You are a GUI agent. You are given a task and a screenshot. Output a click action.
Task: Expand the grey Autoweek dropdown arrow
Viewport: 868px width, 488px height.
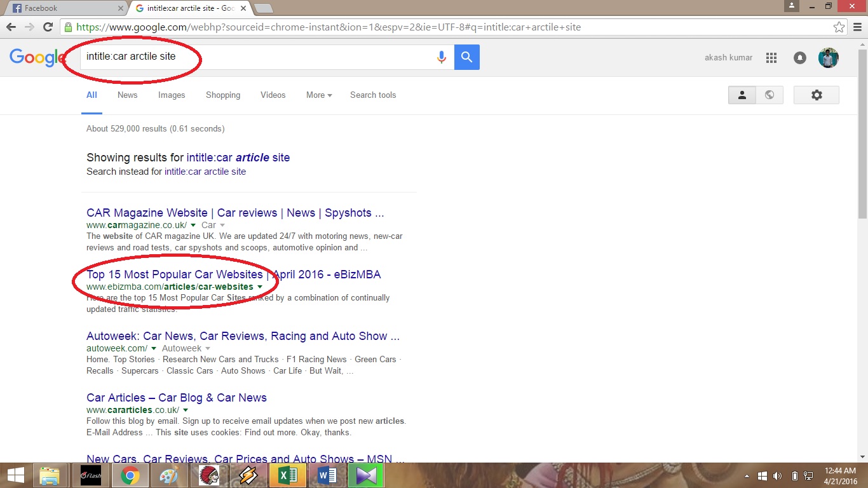click(208, 348)
